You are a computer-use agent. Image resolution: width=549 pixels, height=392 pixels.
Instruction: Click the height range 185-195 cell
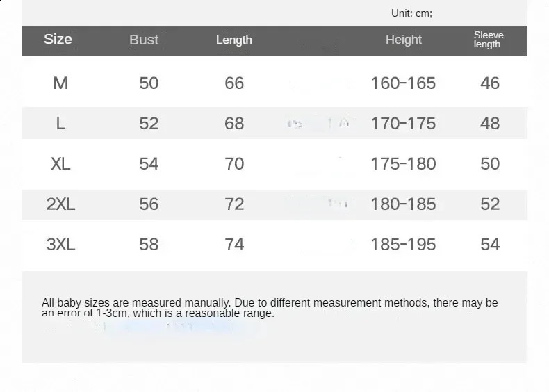404,245
